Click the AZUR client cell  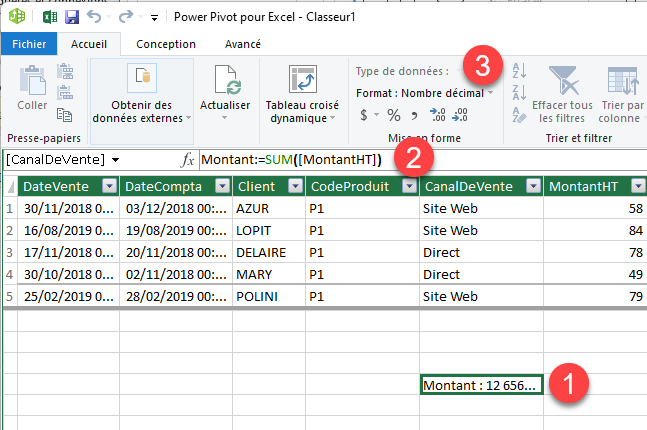click(269, 208)
